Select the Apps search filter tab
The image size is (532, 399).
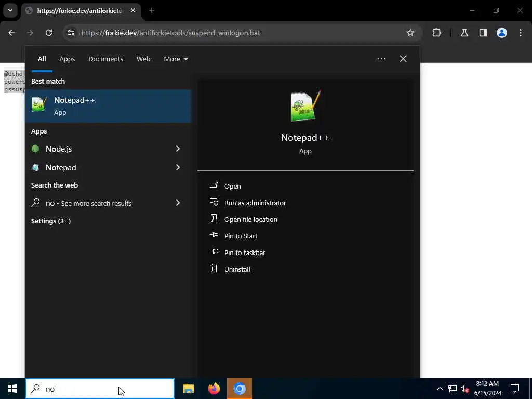[x=67, y=59]
